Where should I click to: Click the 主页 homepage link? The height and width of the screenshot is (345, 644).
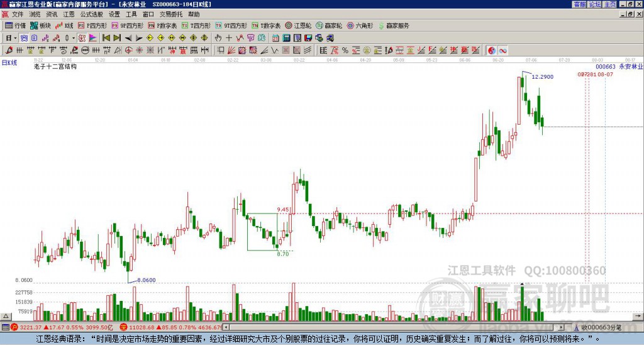tap(610, 4)
